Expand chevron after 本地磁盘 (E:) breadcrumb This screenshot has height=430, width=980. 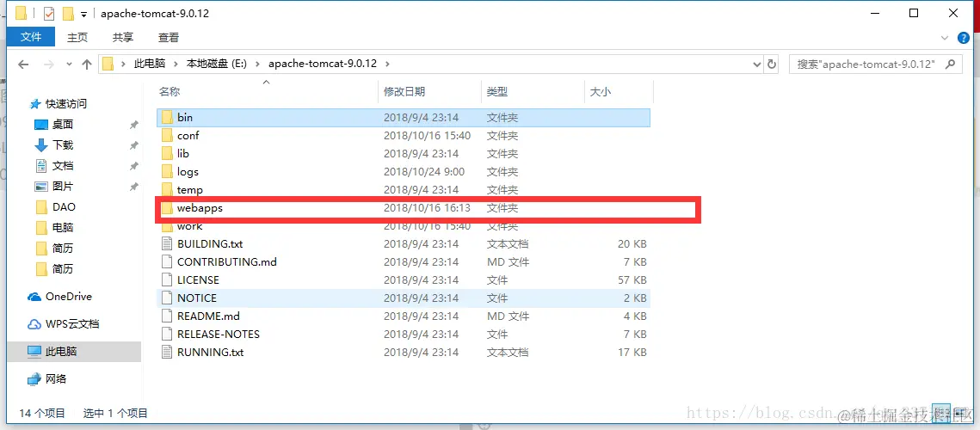[259, 64]
